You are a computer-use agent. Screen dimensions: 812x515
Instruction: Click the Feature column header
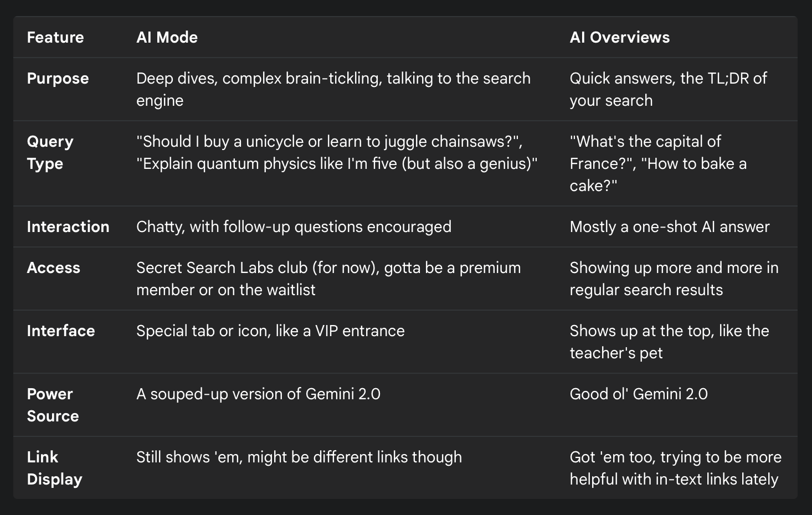tap(55, 37)
